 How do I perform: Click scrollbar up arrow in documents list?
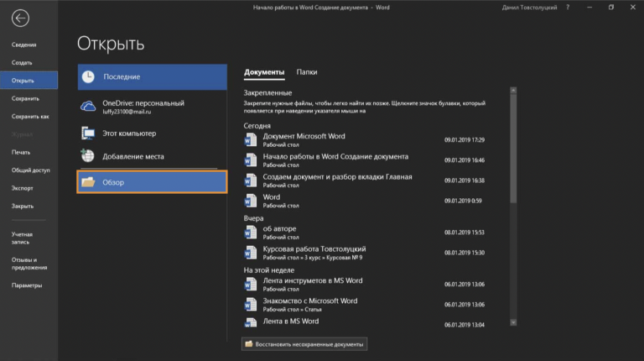pyautogui.click(x=513, y=90)
